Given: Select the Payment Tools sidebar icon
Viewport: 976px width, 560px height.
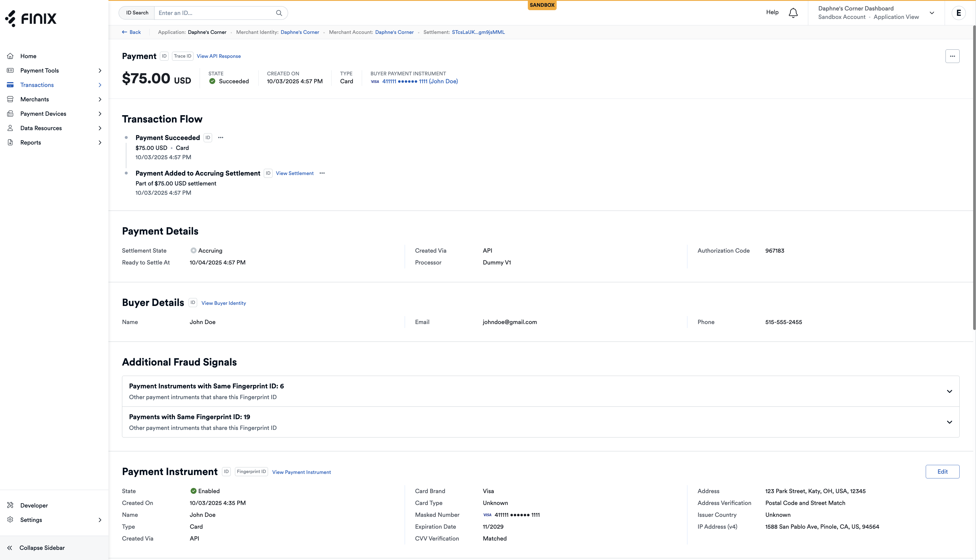Looking at the screenshot, I should coord(10,70).
